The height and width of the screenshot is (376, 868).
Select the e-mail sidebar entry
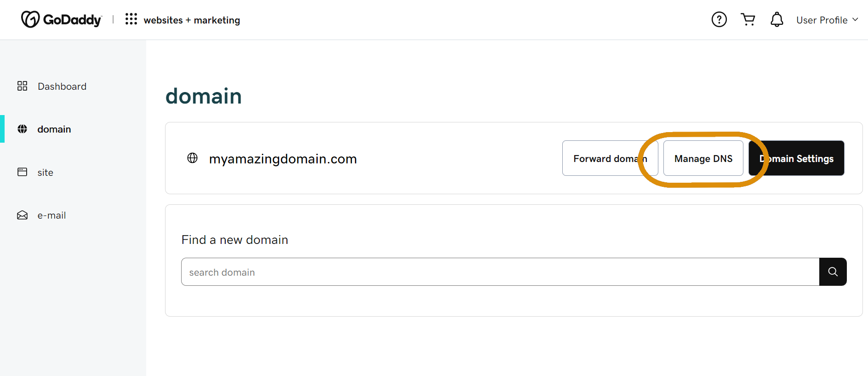coord(51,215)
